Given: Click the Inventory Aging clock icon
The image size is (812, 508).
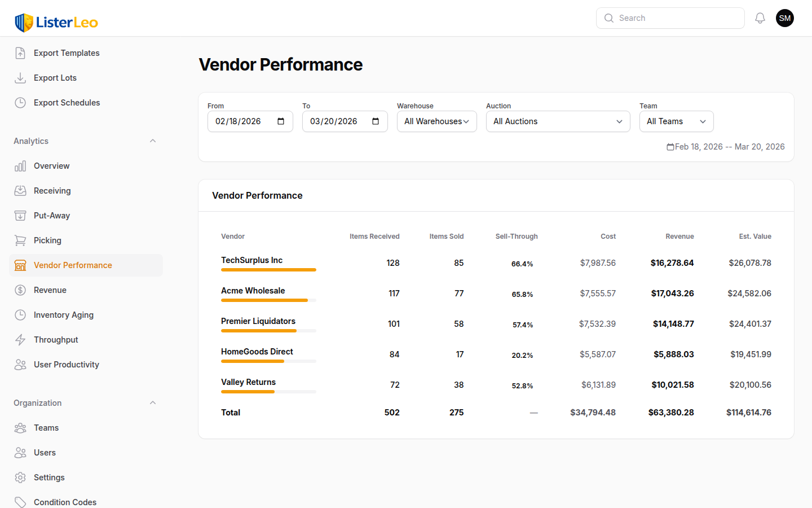Looking at the screenshot, I should [20, 315].
